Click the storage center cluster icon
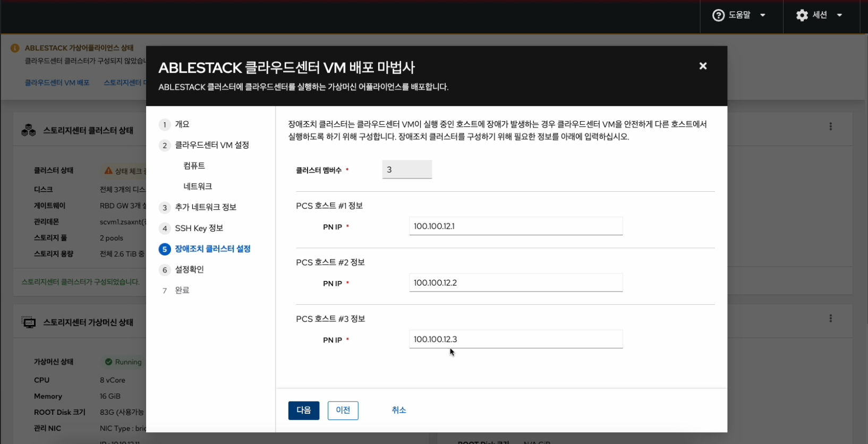This screenshot has height=444, width=868. [x=29, y=130]
